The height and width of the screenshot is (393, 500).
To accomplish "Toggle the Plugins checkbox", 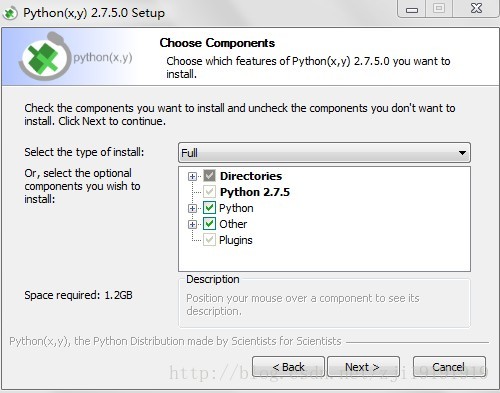I will (209, 240).
